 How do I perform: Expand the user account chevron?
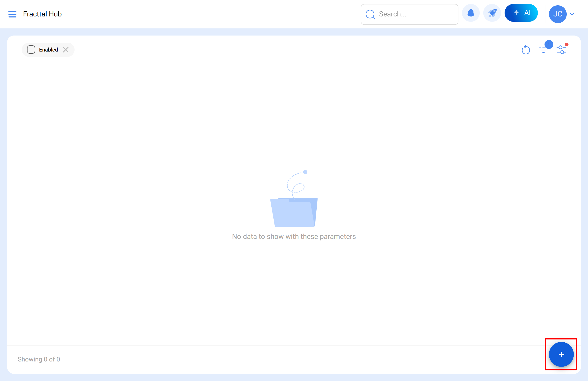(x=572, y=14)
